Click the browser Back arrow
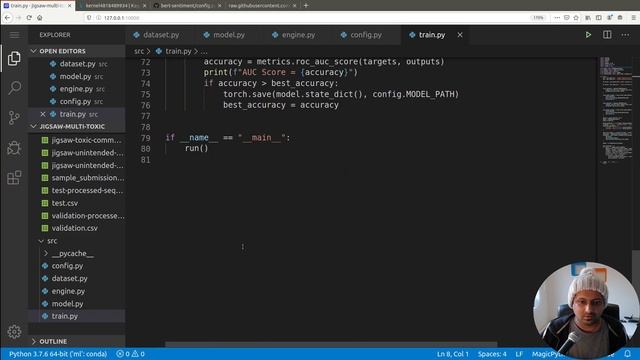The width and height of the screenshot is (640, 360). pyautogui.click(x=7, y=18)
